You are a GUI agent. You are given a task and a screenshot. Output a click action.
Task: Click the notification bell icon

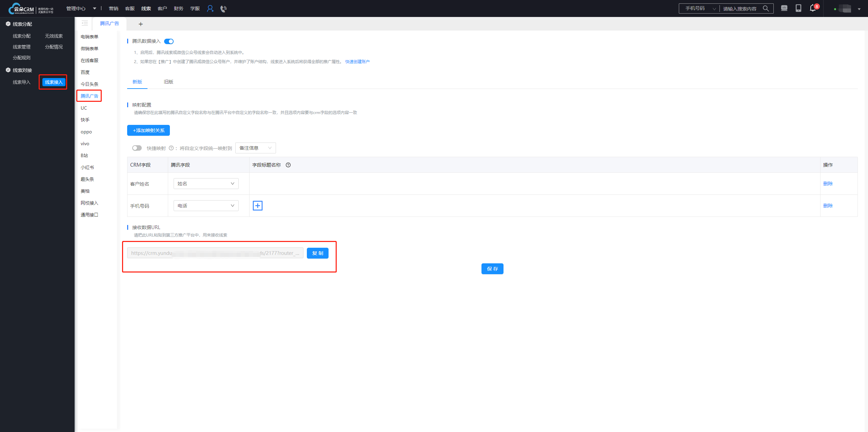coord(813,8)
